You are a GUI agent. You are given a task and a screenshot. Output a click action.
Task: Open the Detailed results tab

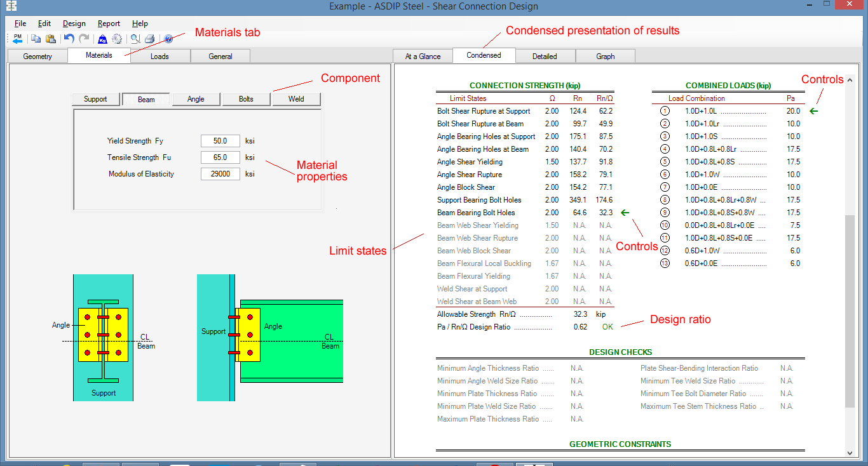(x=545, y=55)
